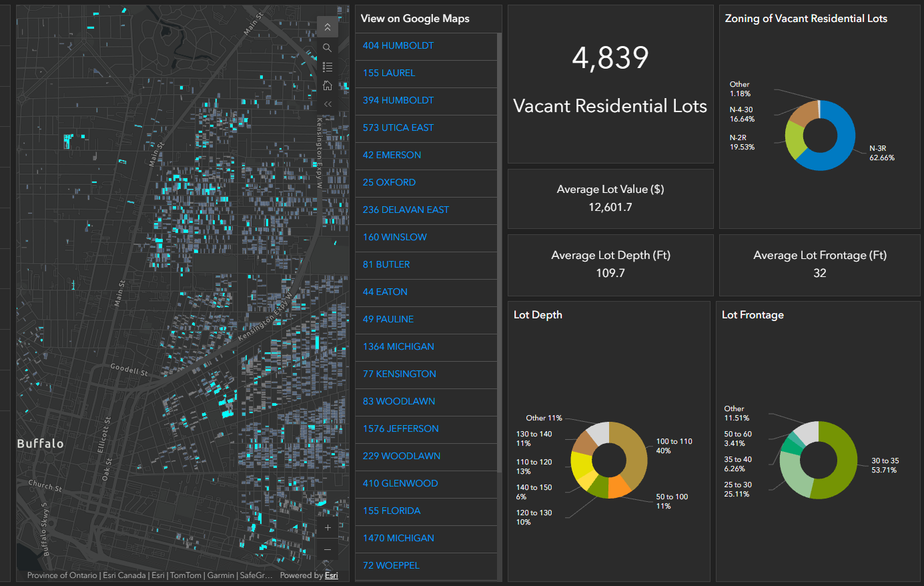Open 573 UTICA EAST link

coord(398,127)
